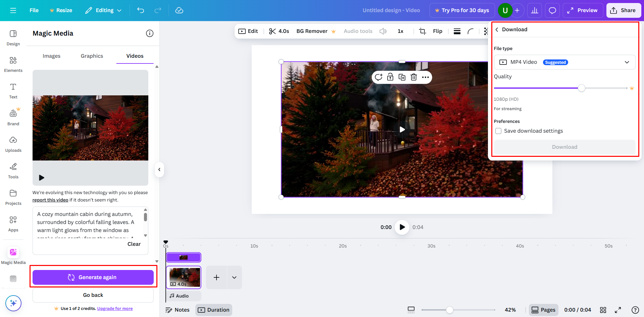644x317 pixels.
Task: Open the Uploads panel
Action: pyautogui.click(x=13, y=144)
